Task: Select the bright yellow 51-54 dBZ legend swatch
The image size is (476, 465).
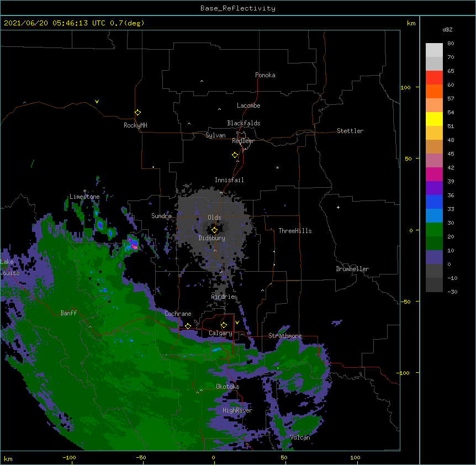Action: pyautogui.click(x=434, y=119)
